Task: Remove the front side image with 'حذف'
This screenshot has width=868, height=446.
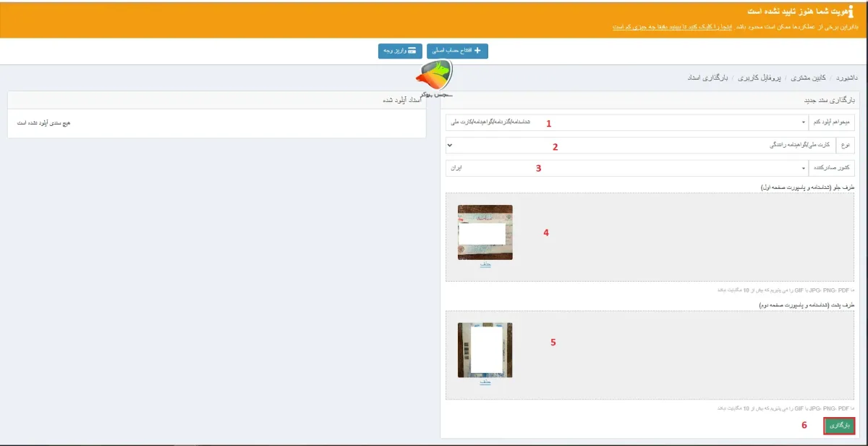Action: click(485, 264)
